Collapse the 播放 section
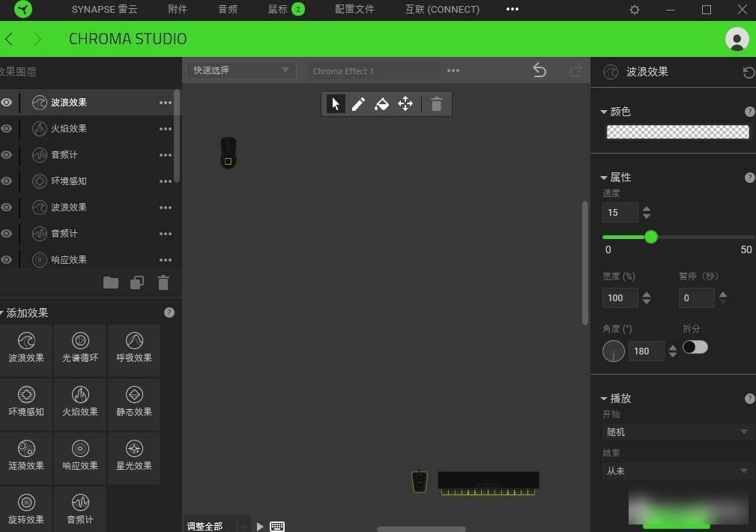Viewport: 756px width, 532px height. [604, 399]
